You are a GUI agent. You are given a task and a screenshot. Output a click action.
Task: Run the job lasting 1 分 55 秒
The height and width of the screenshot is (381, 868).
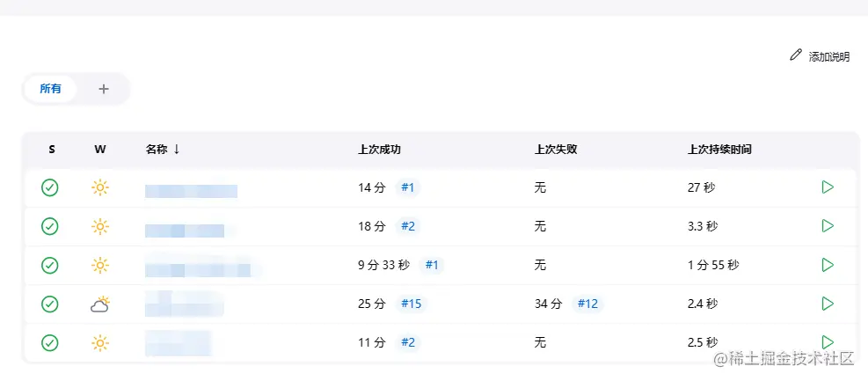click(x=827, y=265)
